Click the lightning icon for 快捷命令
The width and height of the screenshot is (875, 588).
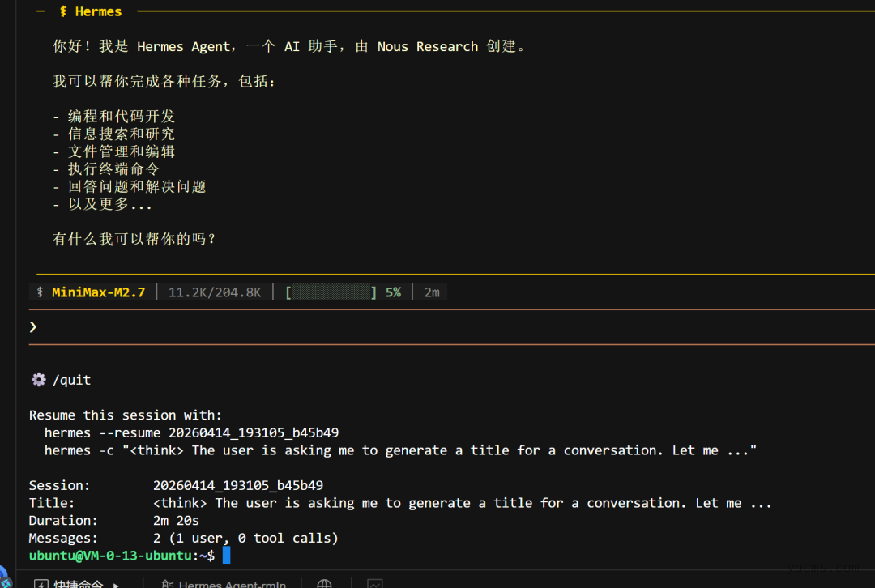click(41, 584)
